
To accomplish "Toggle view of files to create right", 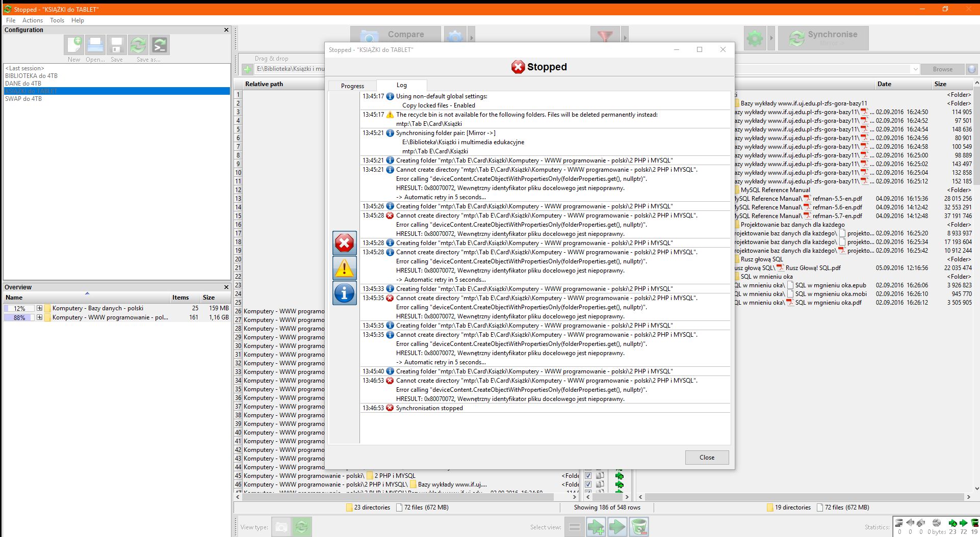I will [x=596, y=527].
